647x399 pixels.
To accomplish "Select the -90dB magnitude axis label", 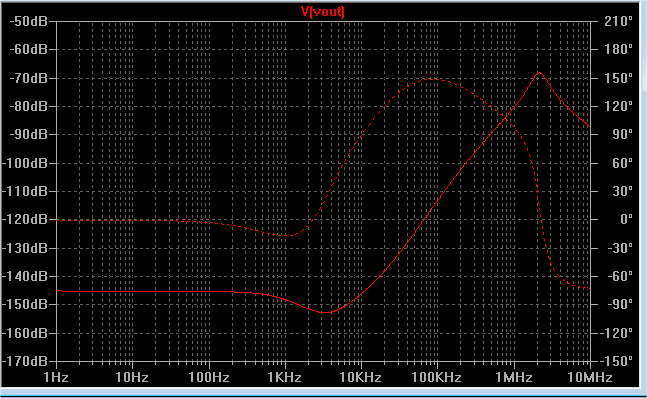I will pyautogui.click(x=28, y=135).
